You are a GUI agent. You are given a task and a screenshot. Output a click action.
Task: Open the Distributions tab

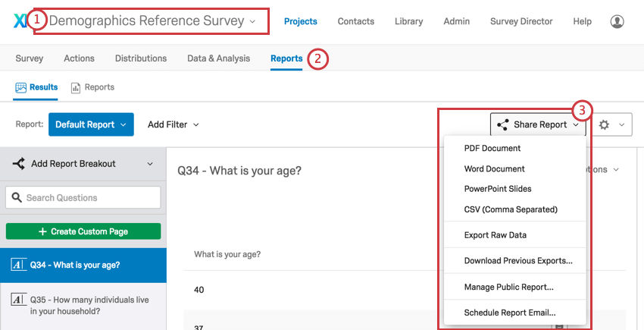click(140, 58)
